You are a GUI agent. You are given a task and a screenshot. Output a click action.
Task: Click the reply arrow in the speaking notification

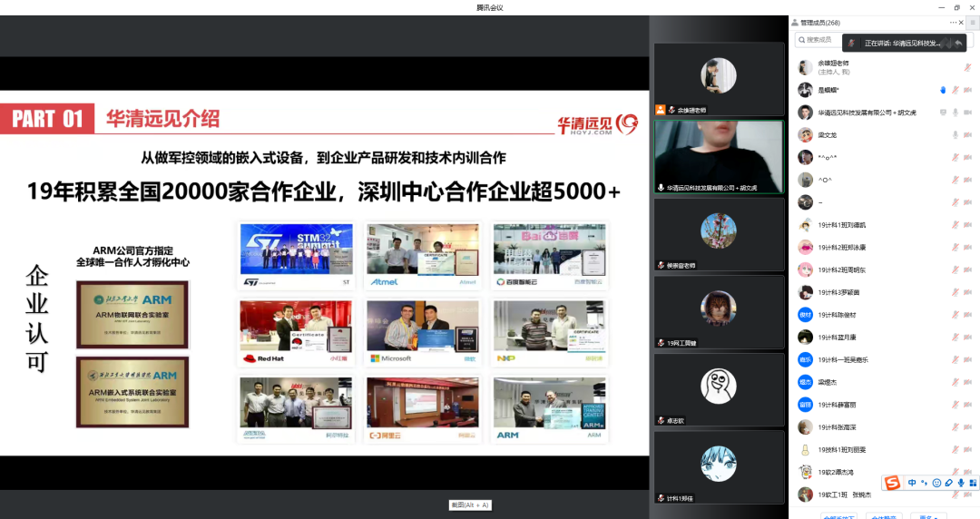958,44
